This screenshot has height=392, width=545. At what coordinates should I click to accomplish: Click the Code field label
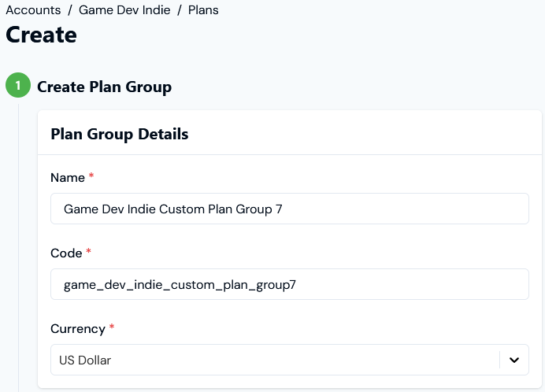tap(66, 253)
